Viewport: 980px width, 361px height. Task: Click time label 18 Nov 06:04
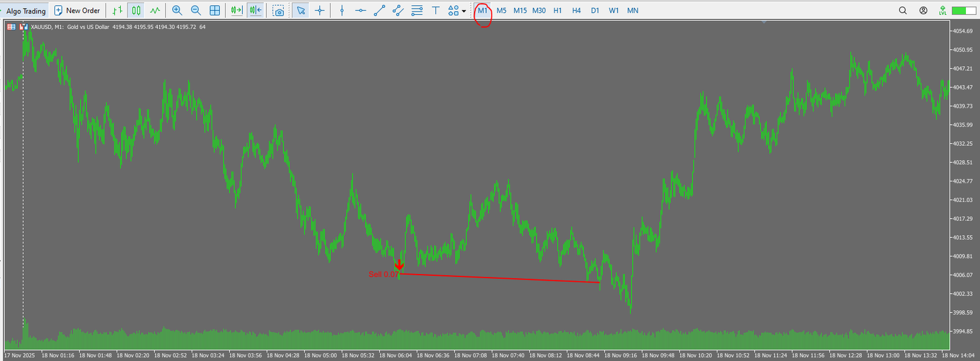pos(396,355)
